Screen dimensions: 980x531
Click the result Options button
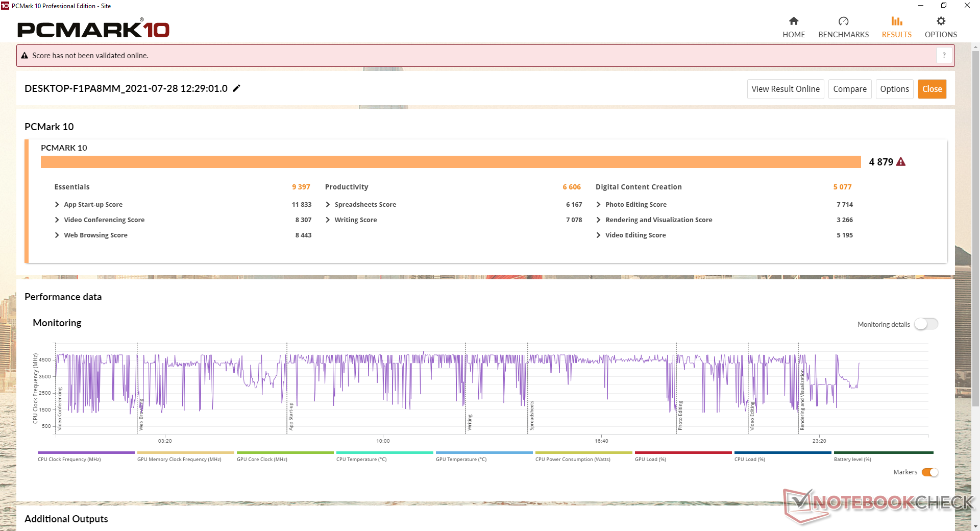[895, 89]
